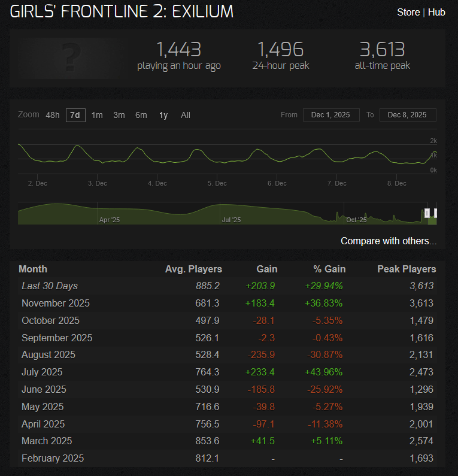The width and height of the screenshot is (458, 476).
Task: Click the 5. Dec axis label
Action: [217, 183]
